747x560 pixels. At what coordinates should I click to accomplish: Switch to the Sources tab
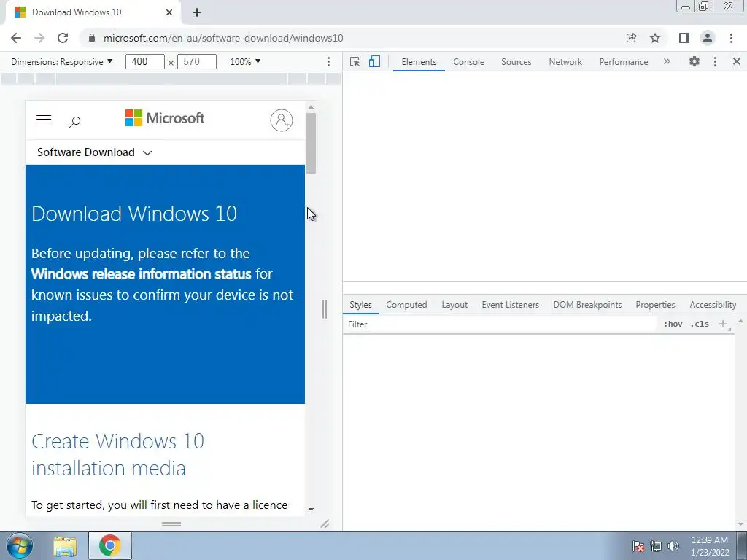516,62
